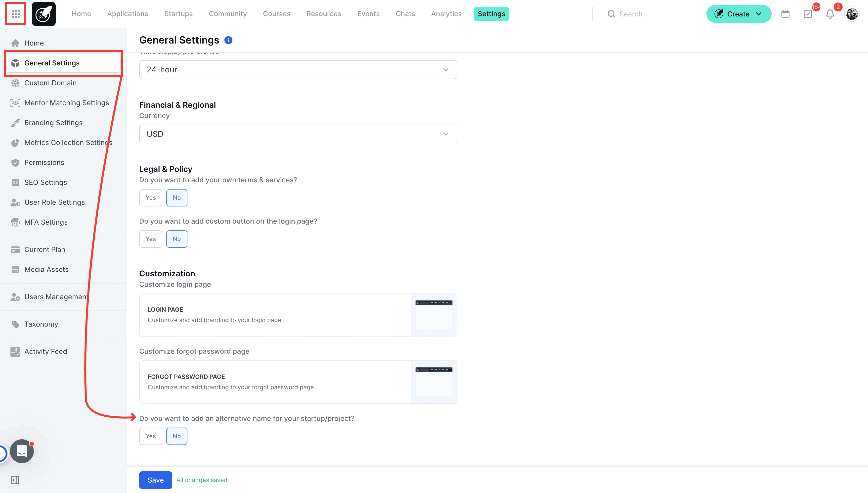Click the General Settings info icon
This screenshot has width=868, height=493.
click(x=228, y=40)
